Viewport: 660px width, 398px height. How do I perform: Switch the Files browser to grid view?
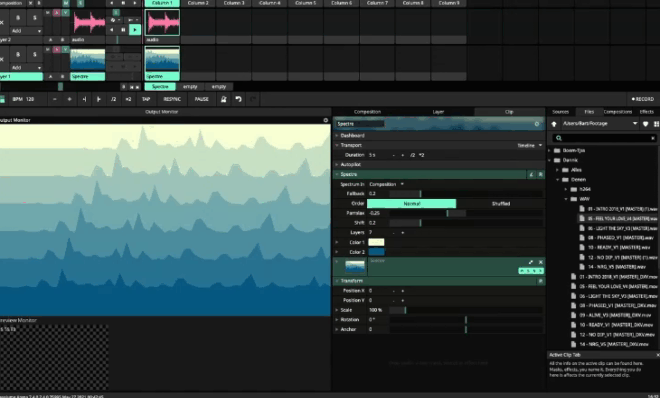tap(656, 124)
